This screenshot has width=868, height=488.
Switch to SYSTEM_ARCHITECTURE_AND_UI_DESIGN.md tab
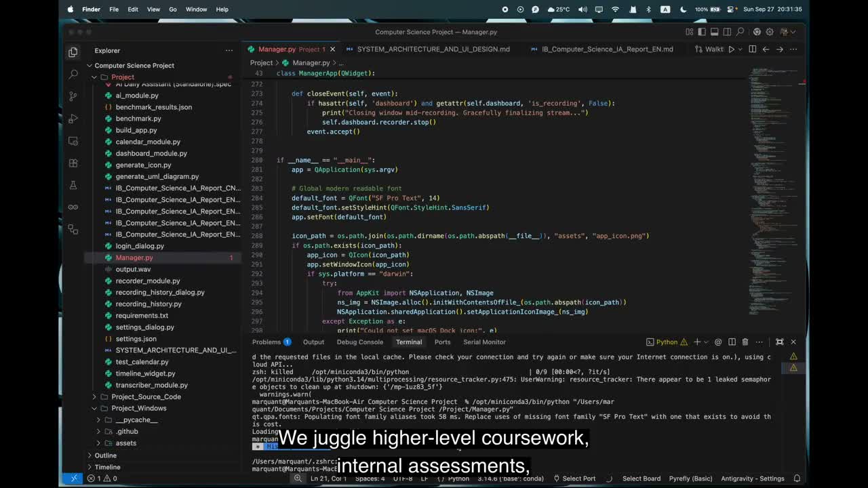click(433, 49)
